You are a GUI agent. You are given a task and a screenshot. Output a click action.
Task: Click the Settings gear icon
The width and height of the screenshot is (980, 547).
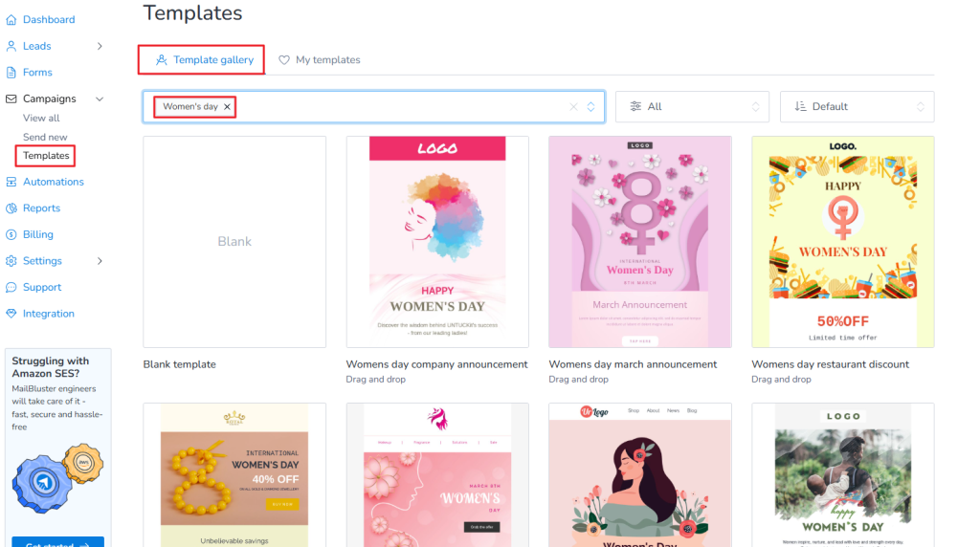point(11,261)
